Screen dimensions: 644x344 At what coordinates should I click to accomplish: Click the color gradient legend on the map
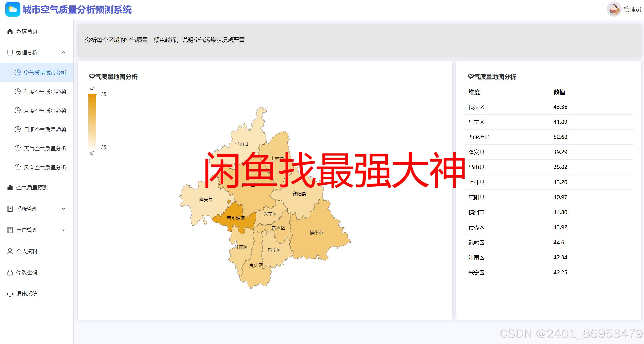[x=92, y=121]
